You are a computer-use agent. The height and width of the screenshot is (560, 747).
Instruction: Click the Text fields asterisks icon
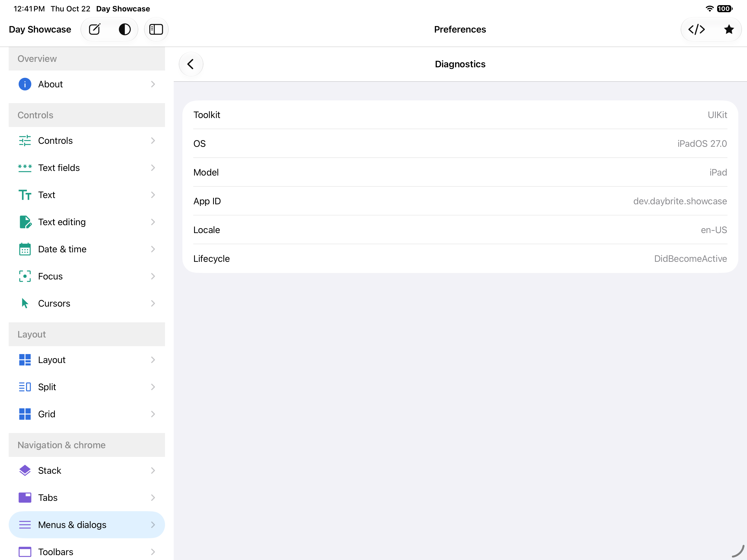pos(25,168)
